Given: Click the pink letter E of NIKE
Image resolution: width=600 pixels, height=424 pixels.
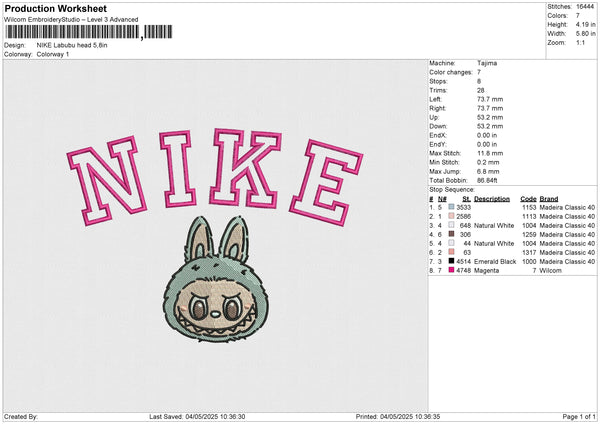Looking at the screenshot, I should [x=326, y=183].
